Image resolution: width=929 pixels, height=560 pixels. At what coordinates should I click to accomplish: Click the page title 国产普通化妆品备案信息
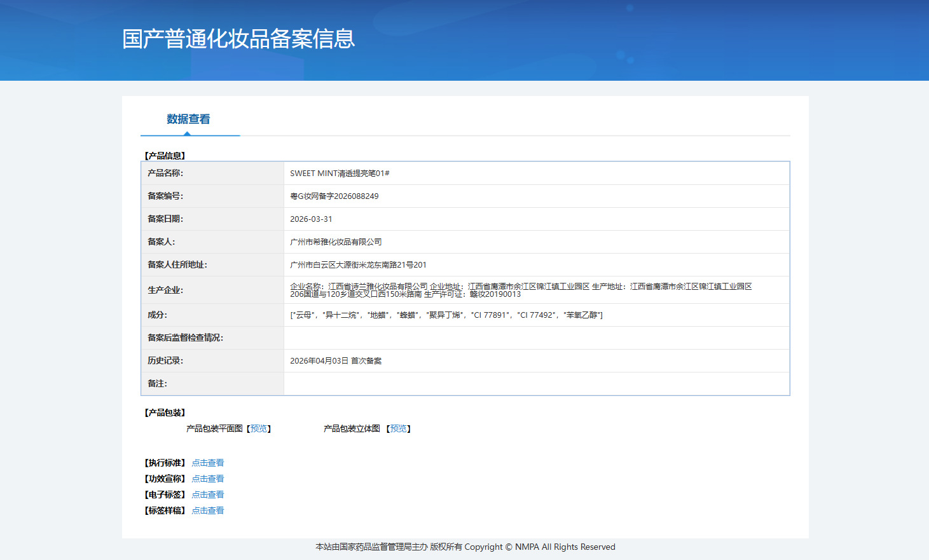click(x=238, y=39)
